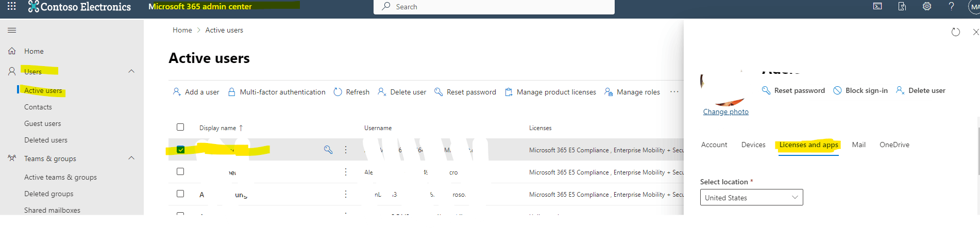Click inside the Search box

coord(494,7)
